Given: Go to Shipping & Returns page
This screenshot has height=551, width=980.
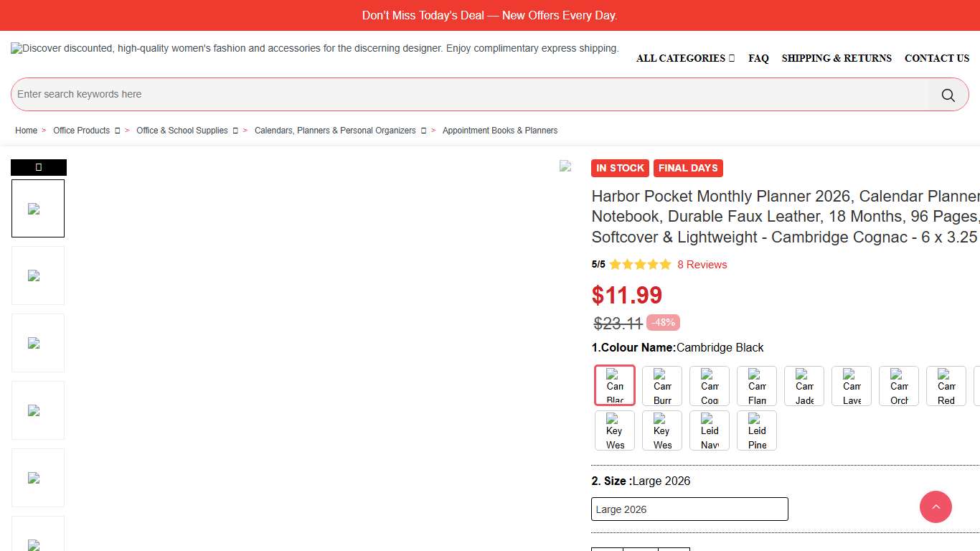Looking at the screenshot, I should click(837, 58).
